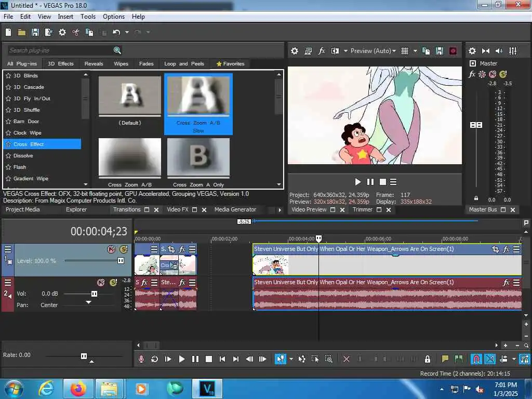The width and height of the screenshot is (532, 399).
Task: Adjust video track Level slider
Action: pyautogui.click(x=121, y=261)
